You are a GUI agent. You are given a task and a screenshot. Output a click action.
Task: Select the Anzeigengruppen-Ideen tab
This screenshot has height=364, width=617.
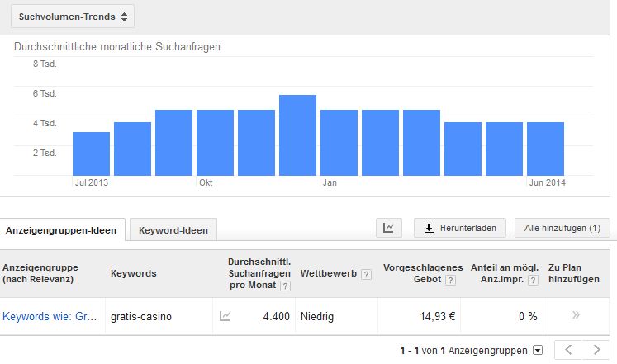coord(61,230)
